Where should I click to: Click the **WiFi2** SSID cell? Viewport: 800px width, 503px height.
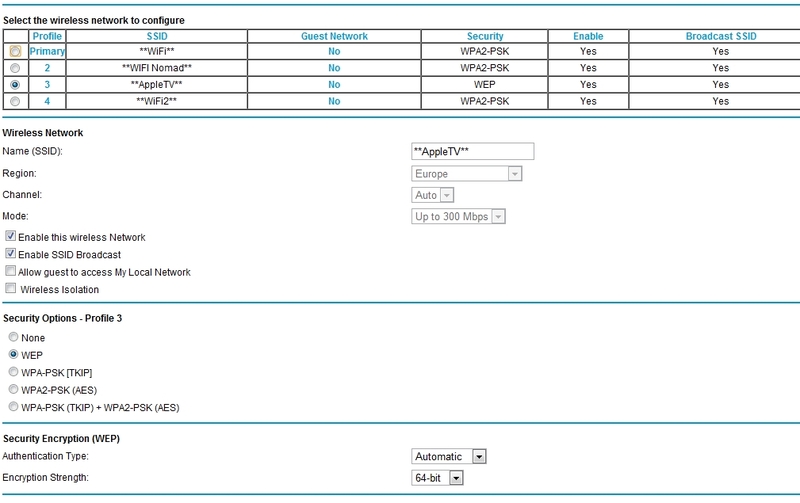(x=157, y=101)
